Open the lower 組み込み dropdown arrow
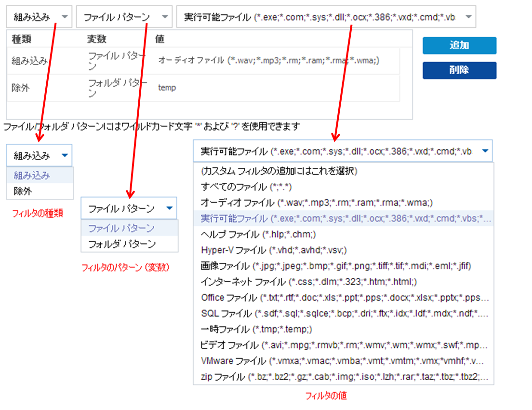This screenshot has width=532, height=410. tap(65, 155)
